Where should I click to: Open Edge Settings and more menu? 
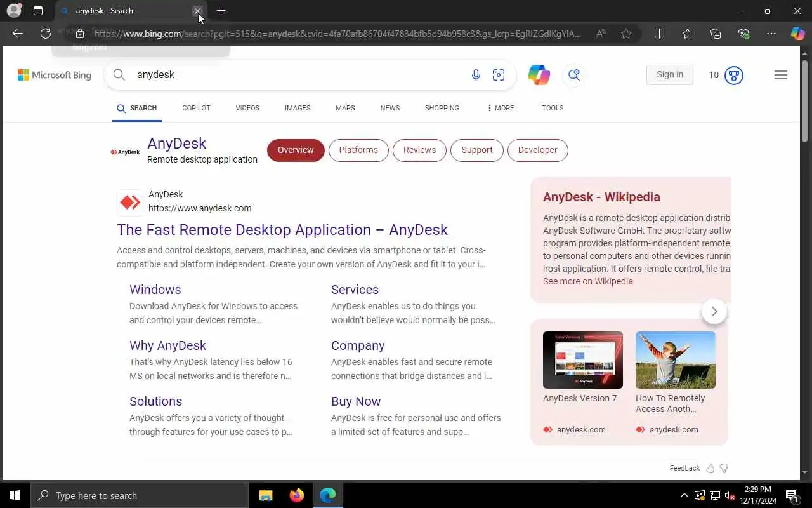click(771, 34)
